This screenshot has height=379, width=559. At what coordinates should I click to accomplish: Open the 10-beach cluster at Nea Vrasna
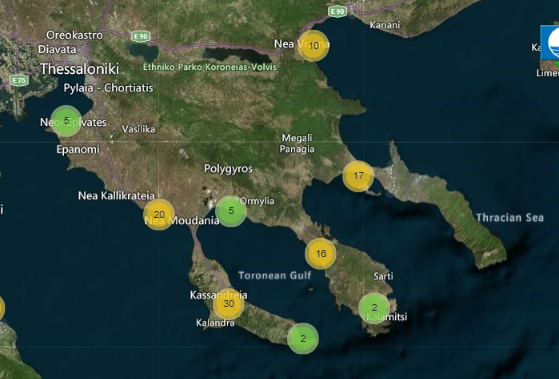pos(313,46)
